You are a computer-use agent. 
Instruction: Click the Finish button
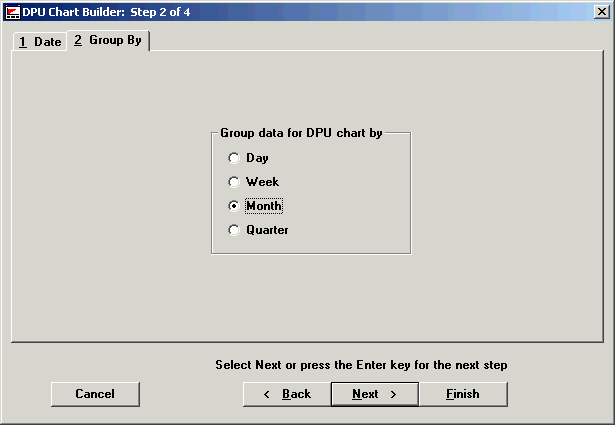pos(462,394)
